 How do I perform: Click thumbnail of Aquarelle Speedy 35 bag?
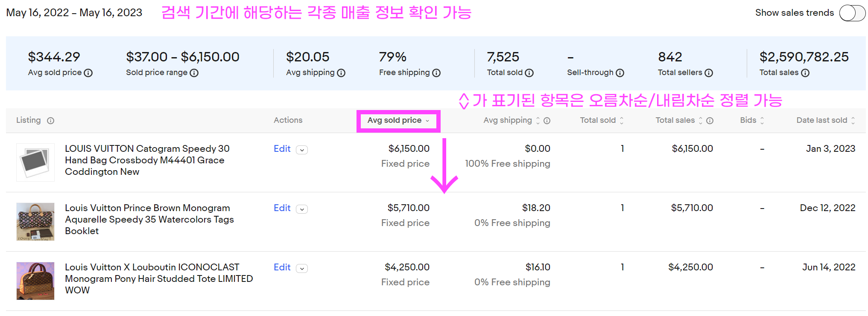point(35,222)
